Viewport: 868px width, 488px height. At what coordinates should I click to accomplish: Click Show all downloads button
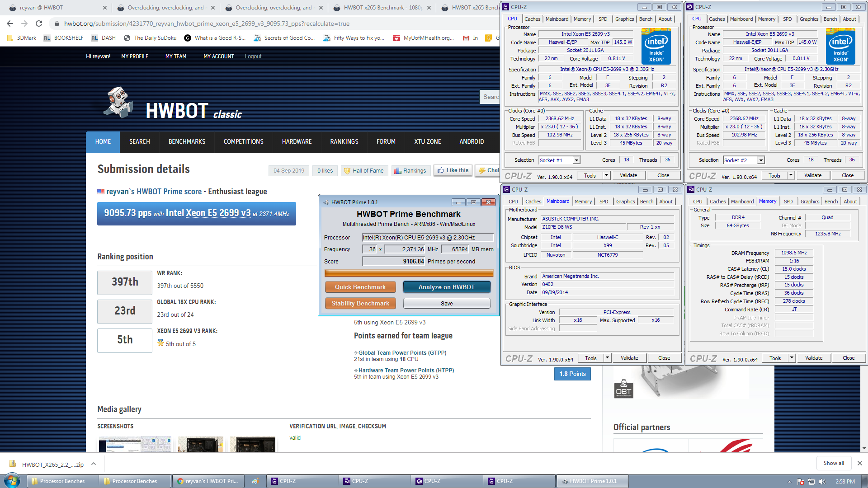click(x=834, y=463)
